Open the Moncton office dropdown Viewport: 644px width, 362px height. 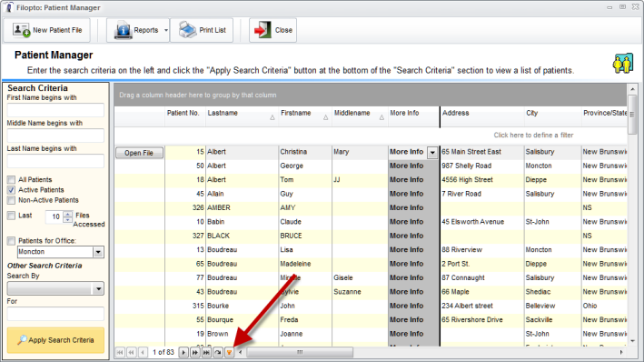click(98, 252)
